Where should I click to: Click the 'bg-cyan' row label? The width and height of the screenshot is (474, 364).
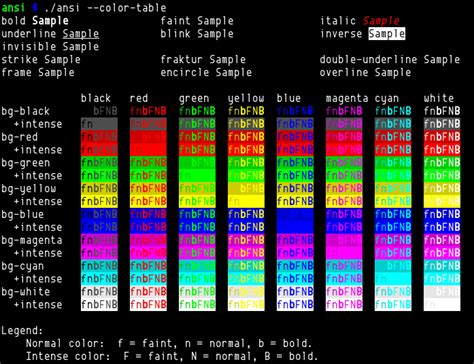coord(23,266)
